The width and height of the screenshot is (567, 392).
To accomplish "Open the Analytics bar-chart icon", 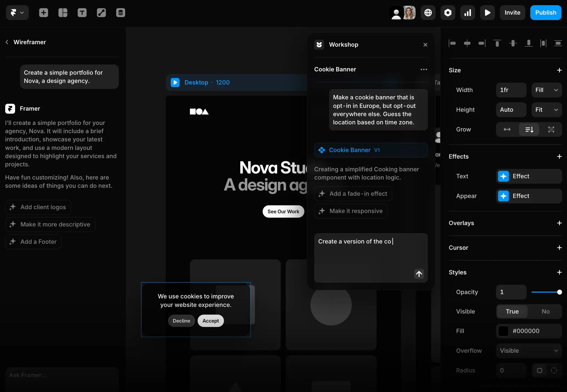I will point(467,12).
